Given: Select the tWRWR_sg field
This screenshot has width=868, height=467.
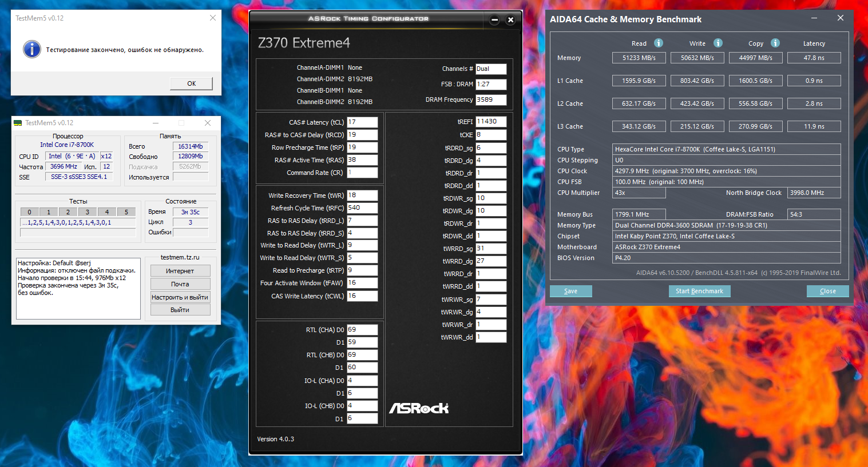Looking at the screenshot, I should (491, 300).
